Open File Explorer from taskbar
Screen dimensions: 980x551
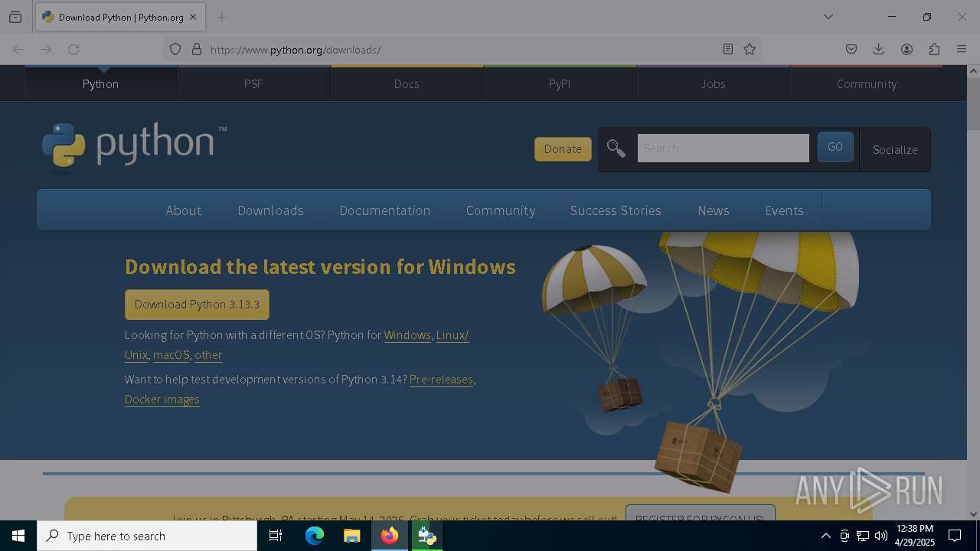coord(351,536)
